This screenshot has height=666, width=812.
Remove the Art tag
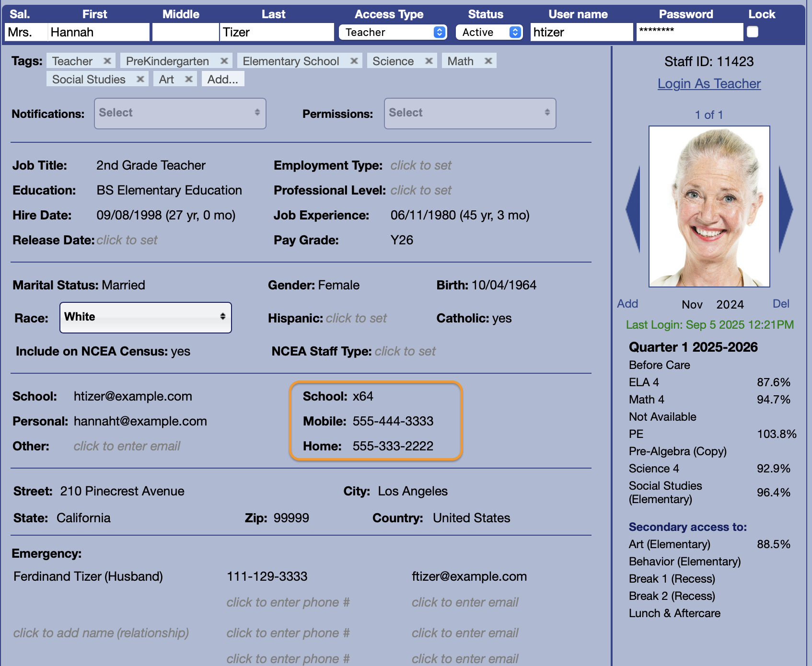click(189, 79)
